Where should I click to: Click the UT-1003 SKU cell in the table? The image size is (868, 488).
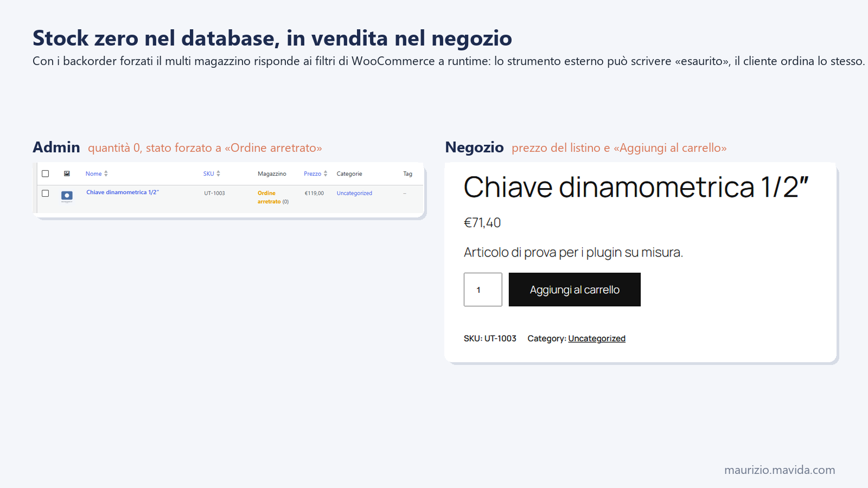[x=214, y=193]
